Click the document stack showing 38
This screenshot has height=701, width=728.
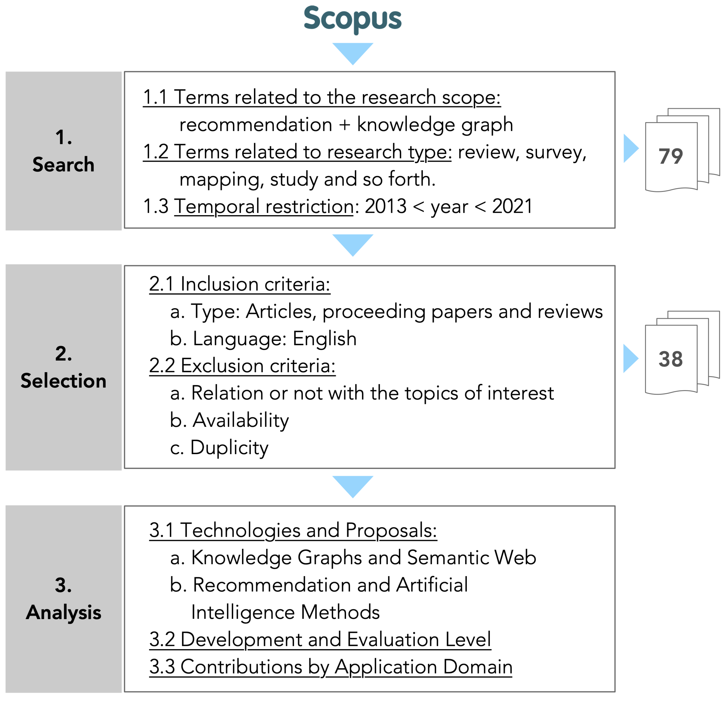682,352
